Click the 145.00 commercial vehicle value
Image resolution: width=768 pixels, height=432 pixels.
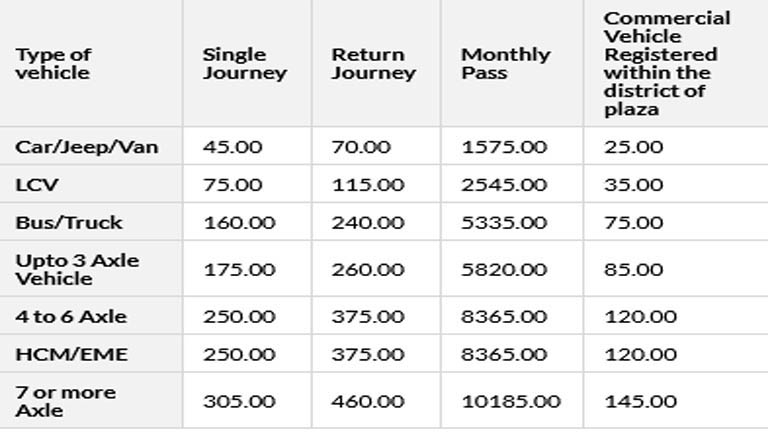(x=640, y=402)
